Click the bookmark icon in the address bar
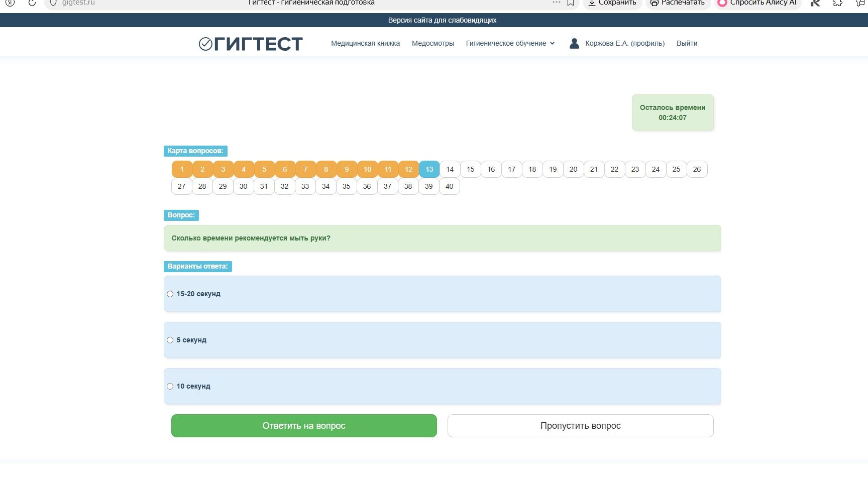The image size is (868, 488). (x=571, y=3)
